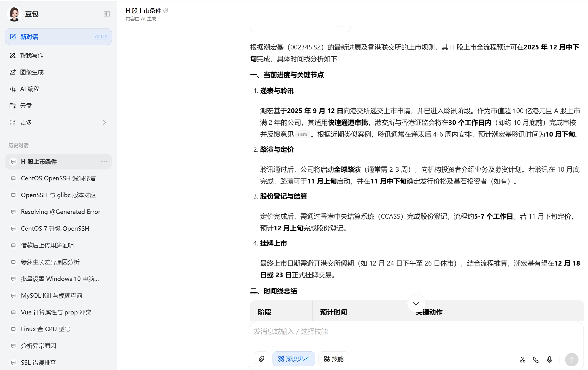Viewport: 588px width, 370px height.
Task: Click the send arrow button
Action: click(572, 359)
